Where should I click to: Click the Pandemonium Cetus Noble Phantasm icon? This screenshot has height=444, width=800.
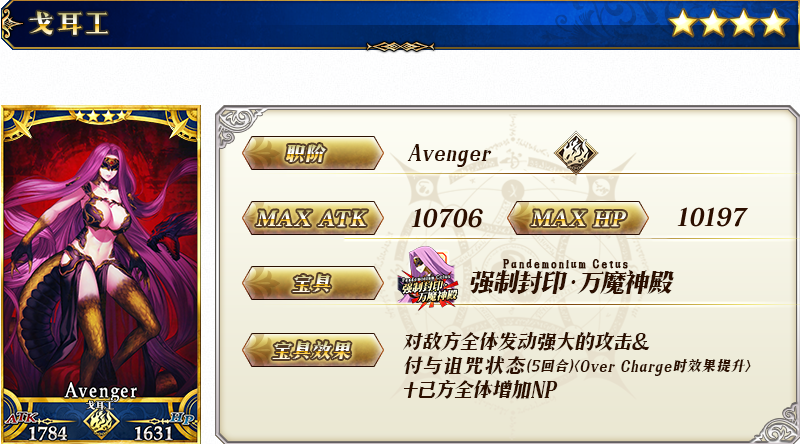[x=429, y=278]
